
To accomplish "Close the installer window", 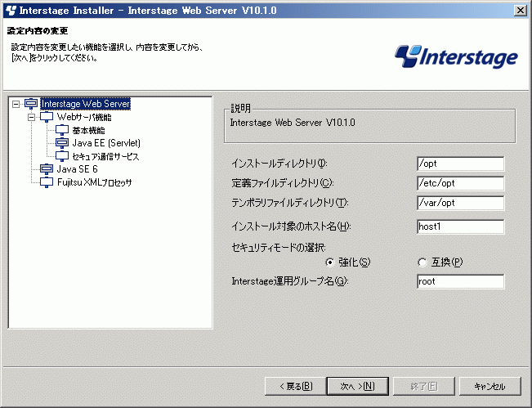I will click(520, 11).
